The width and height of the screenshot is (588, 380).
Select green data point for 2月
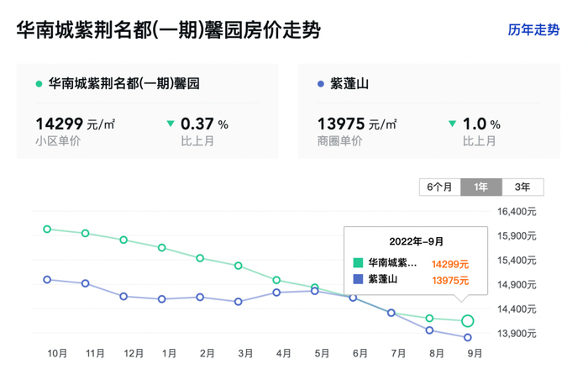(200, 258)
